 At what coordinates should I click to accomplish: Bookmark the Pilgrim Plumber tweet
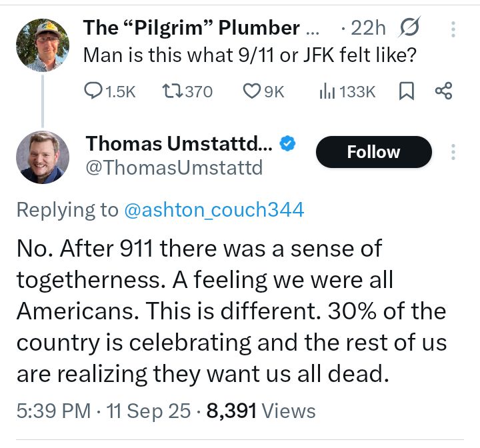click(407, 91)
